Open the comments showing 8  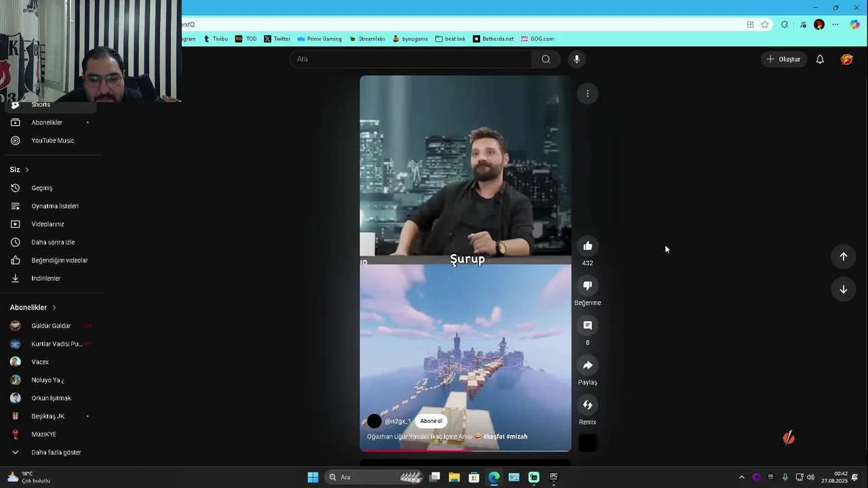[x=587, y=325]
